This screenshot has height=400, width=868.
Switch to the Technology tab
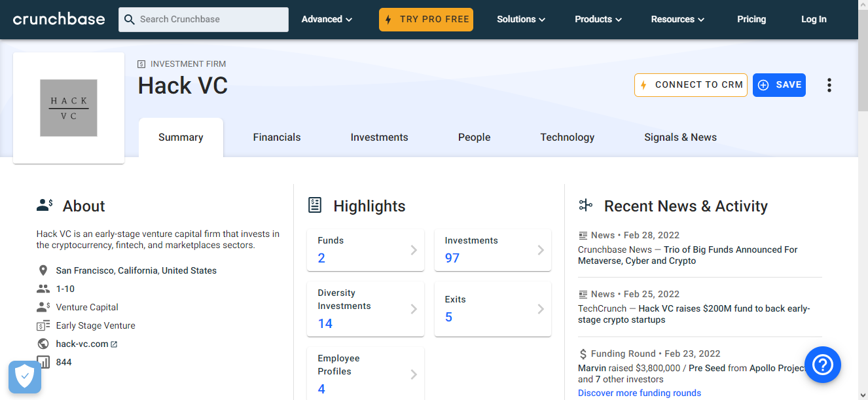coord(568,137)
